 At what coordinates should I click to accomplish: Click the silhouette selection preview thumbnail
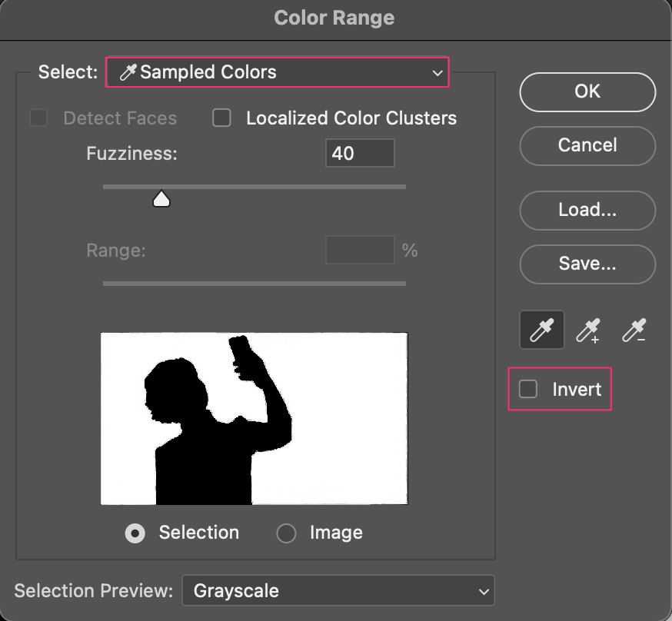[254, 418]
